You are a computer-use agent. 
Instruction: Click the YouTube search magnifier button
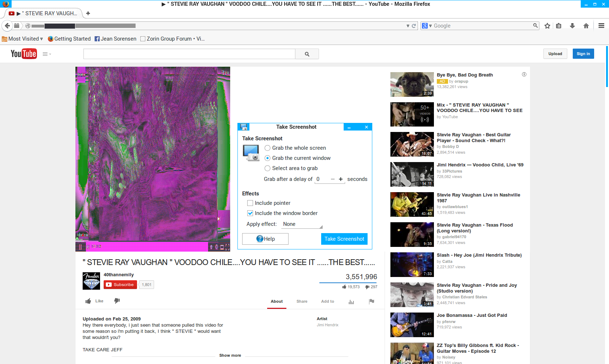point(307,54)
